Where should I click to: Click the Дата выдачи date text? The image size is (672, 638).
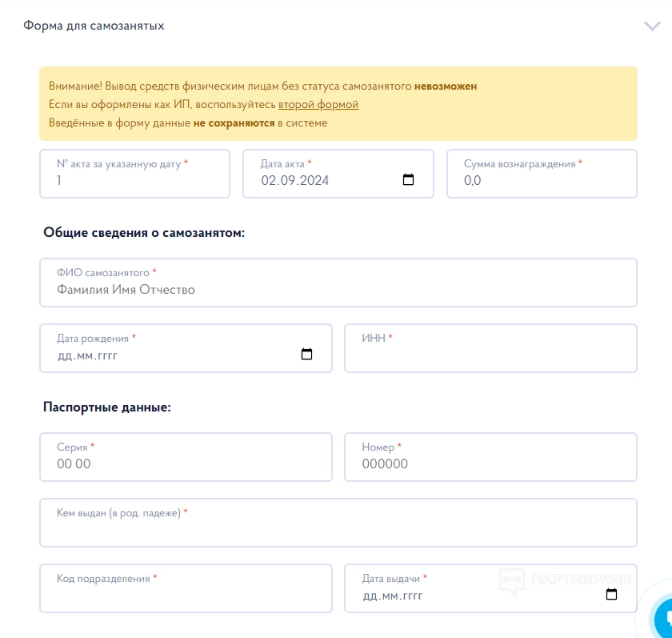pos(393,596)
